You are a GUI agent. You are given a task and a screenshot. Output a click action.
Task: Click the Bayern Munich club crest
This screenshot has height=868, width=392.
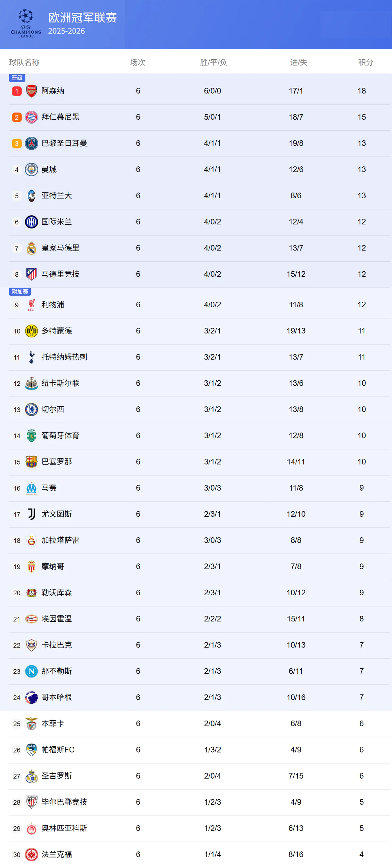[x=31, y=117]
